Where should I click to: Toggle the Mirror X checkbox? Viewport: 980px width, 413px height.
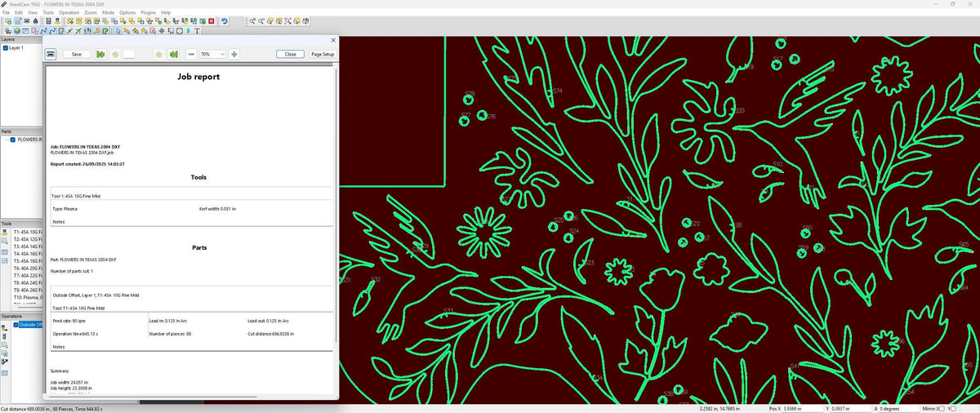point(943,408)
